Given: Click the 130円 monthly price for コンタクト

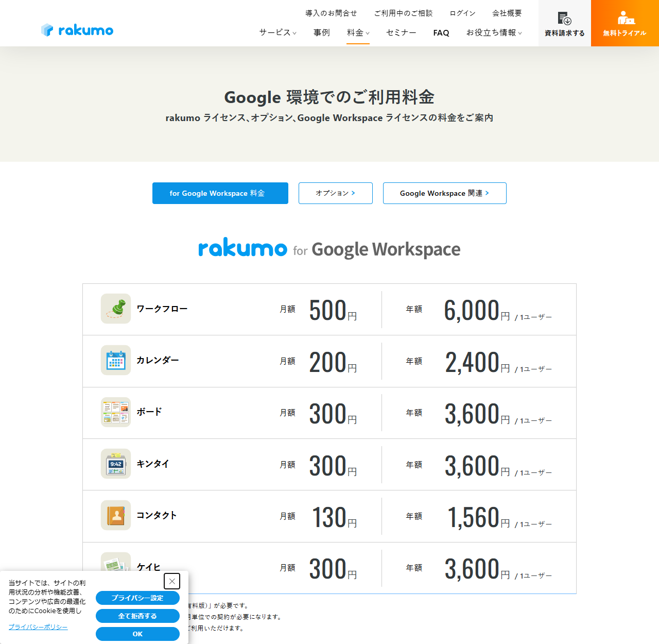Looking at the screenshot, I should coord(334,517).
